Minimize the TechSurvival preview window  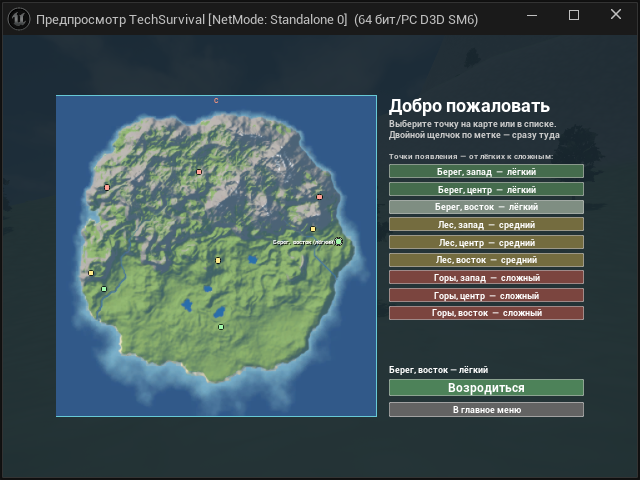(532, 16)
